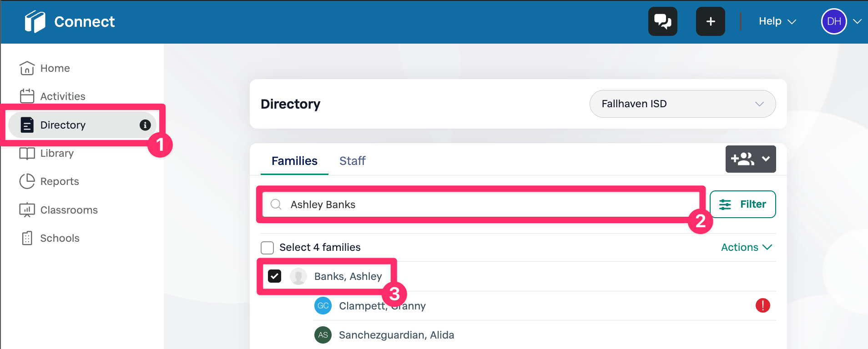Open Classrooms from the sidebar

click(x=69, y=210)
